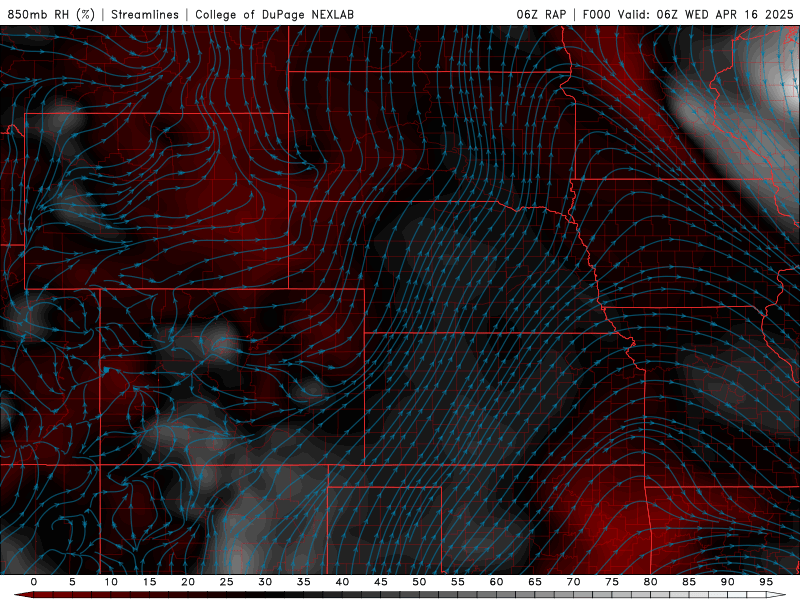800x600 pixels.
Task: Select the 35 label on the RH scale
Action: coord(304,582)
